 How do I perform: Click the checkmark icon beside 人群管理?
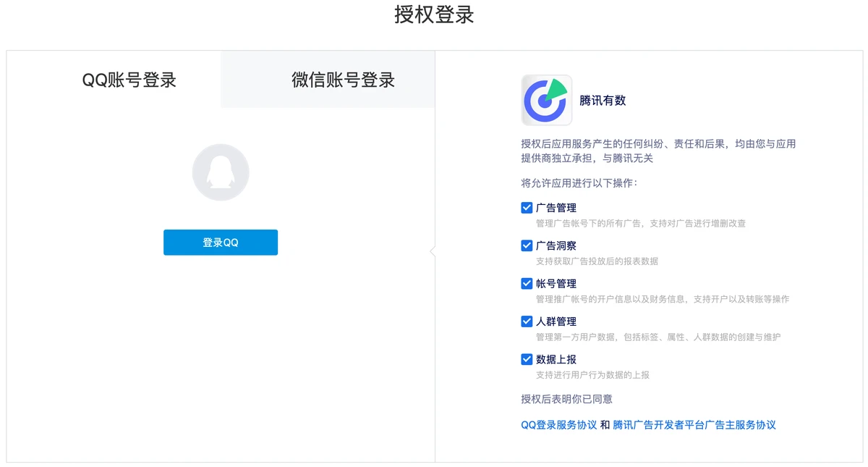pyautogui.click(x=527, y=321)
